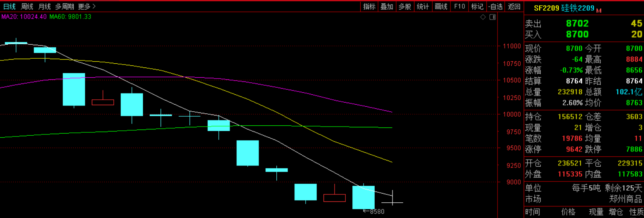Click the 标记 mark button
Screen dimensions: 644x218
point(477,6)
